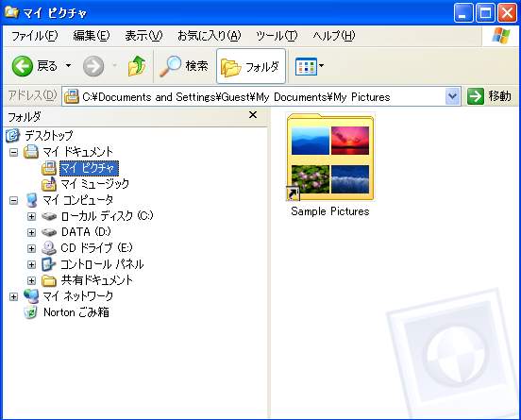Open the Back button history arrow
The height and width of the screenshot is (420, 521).
click(69, 65)
